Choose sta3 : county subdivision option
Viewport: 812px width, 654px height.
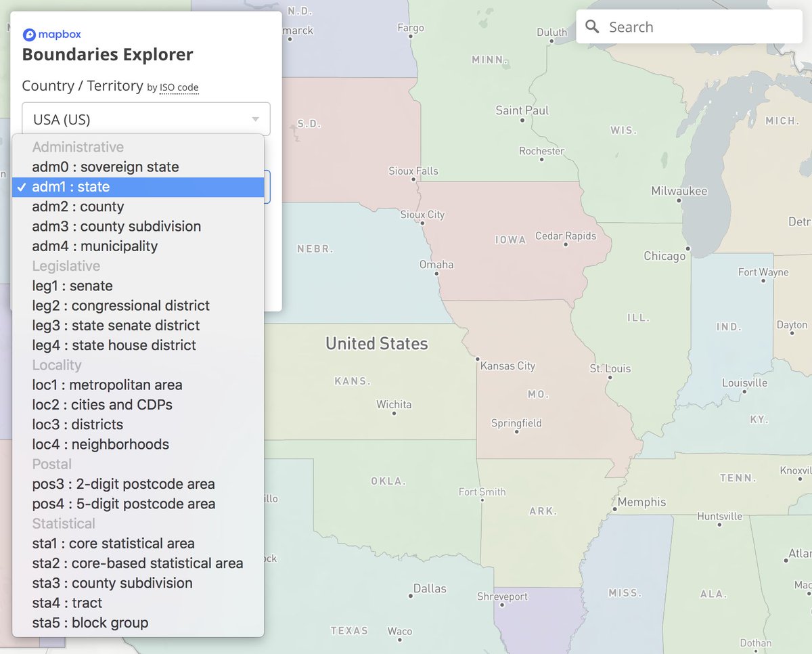pyautogui.click(x=138, y=583)
